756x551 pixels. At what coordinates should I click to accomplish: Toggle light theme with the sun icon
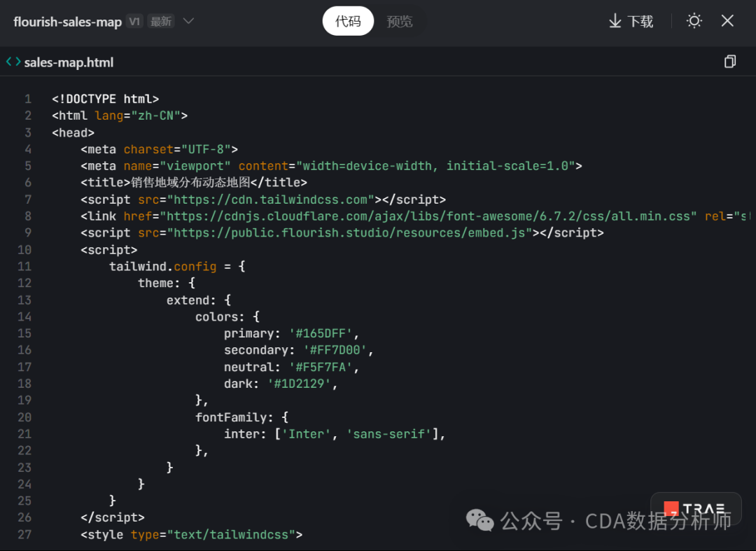click(x=694, y=21)
